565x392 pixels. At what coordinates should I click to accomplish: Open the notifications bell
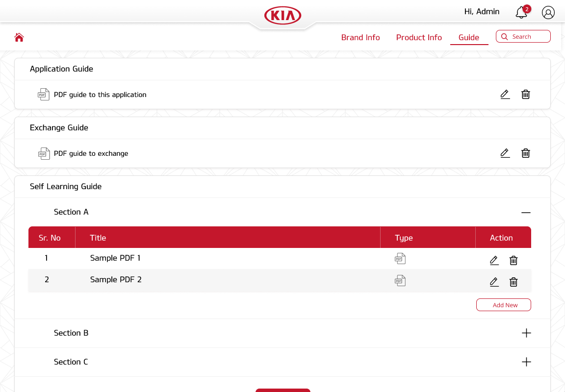pyautogui.click(x=521, y=13)
